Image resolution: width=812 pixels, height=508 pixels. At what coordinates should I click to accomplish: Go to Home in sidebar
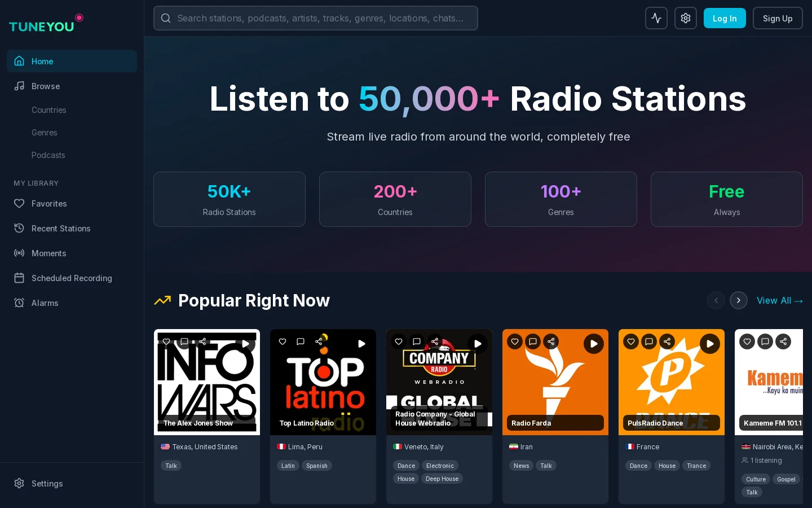point(72,61)
